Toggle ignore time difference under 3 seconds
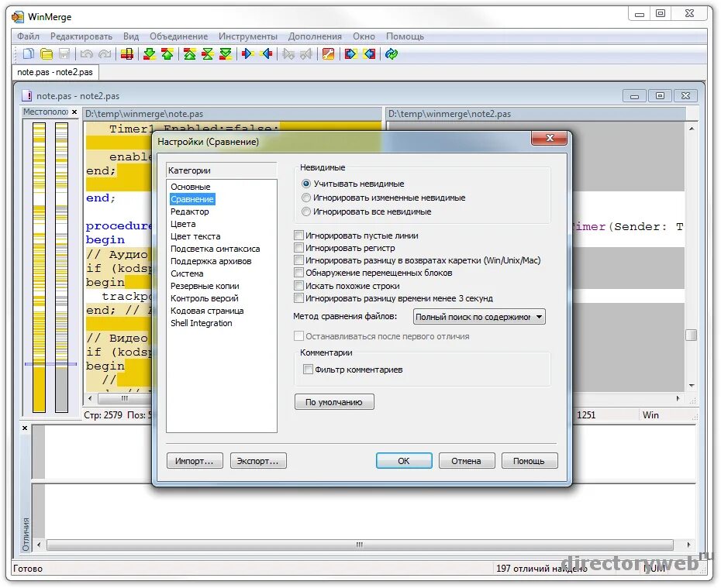This screenshot has height=588, width=721. 298,297
